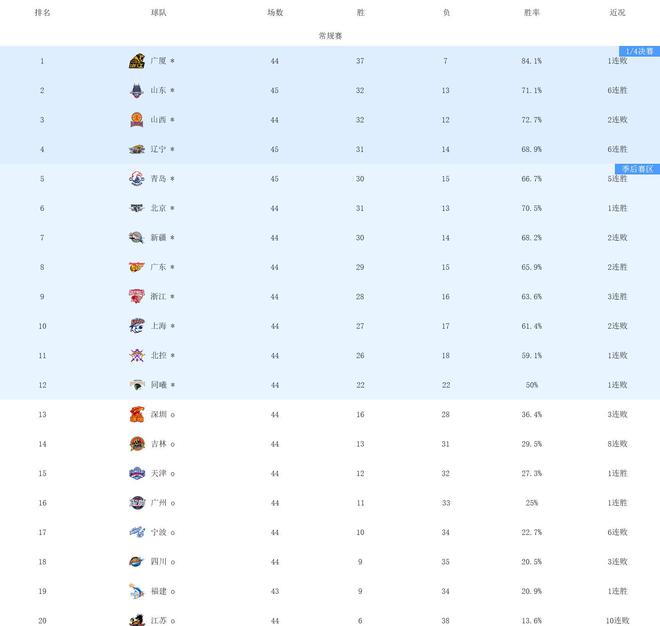The height and width of the screenshot is (626, 660).
Task: Click the 天津 team logo
Action: (x=137, y=473)
